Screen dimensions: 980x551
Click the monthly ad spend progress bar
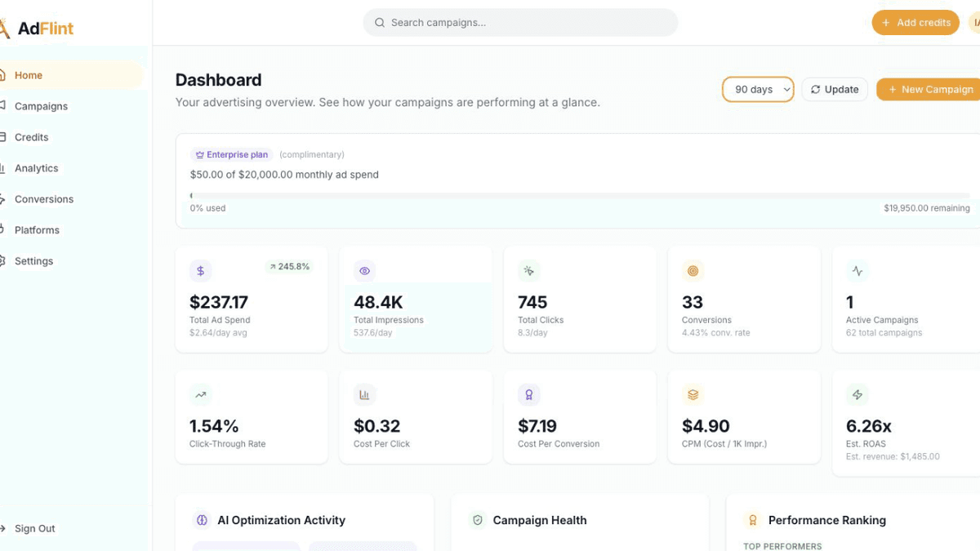580,196
